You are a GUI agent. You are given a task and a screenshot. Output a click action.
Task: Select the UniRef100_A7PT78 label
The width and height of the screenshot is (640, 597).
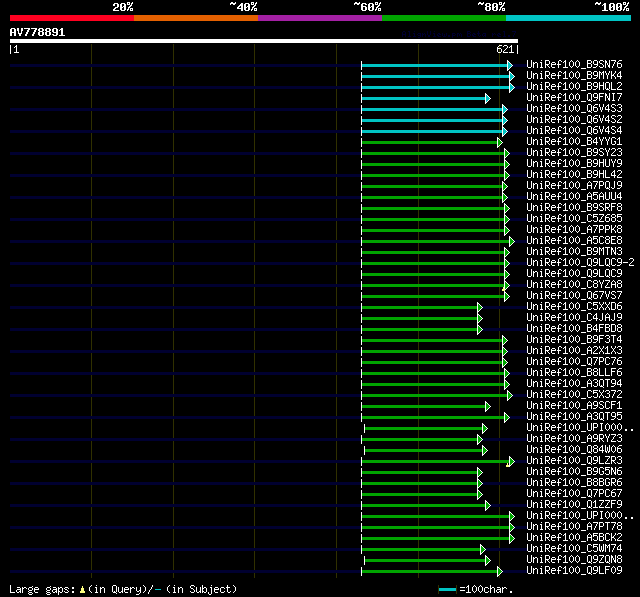click(574, 527)
